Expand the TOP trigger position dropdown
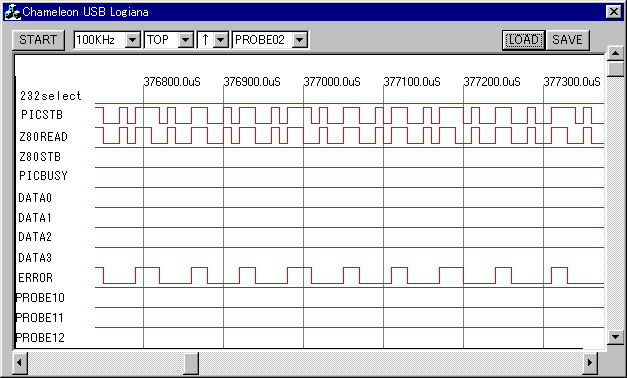This screenshot has height=378, width=627. coord(186,40)
